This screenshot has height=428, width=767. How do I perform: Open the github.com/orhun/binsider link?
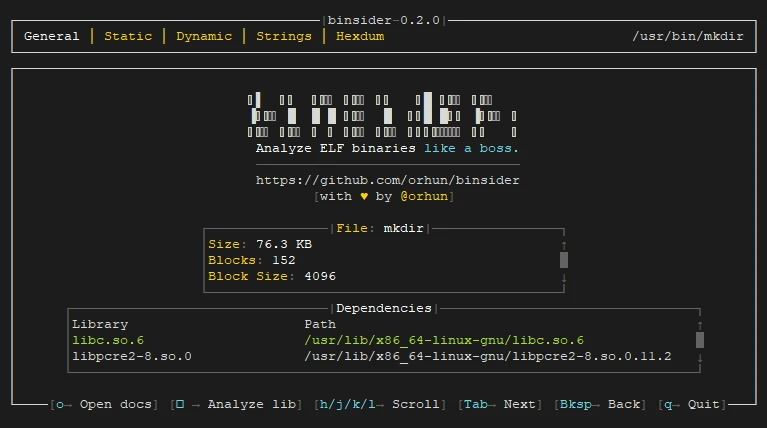388,180
